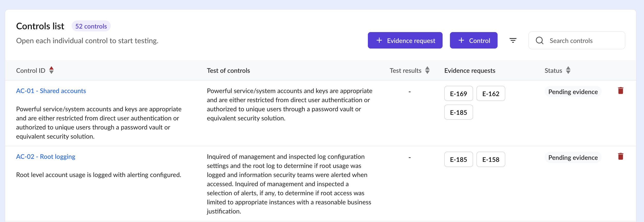Delete the AC-02 Root logging control
The image size is (644, 222).
(x=621, y=156)
